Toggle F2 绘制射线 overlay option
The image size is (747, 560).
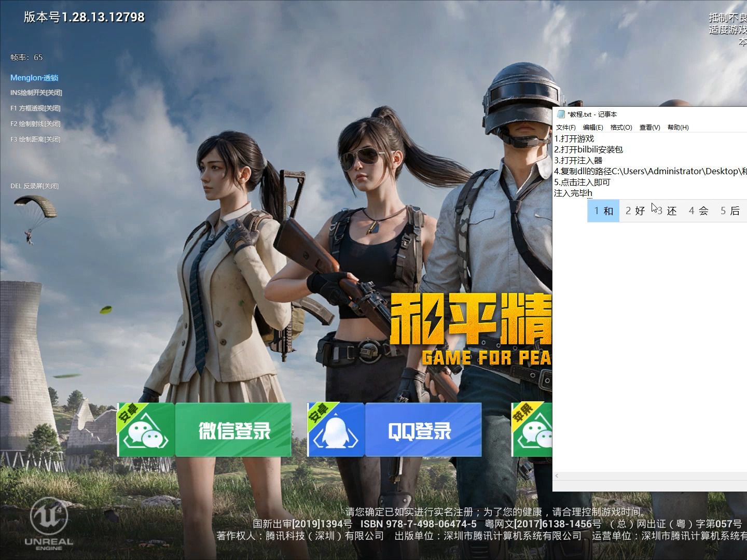(x=35, y=124)
